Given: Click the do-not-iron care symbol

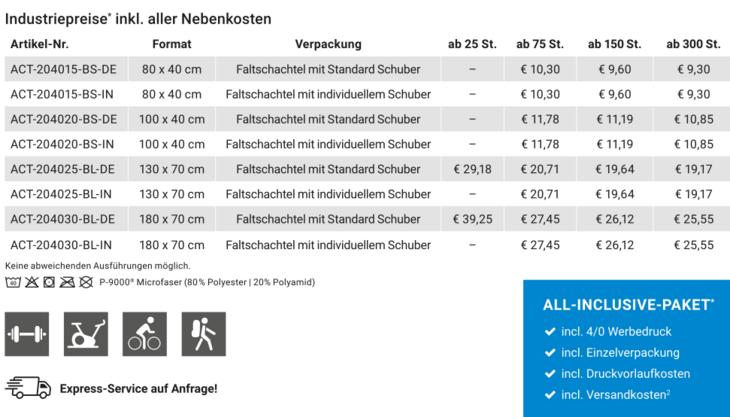Looking at the screenshot, I should click(x=67, y=282).
